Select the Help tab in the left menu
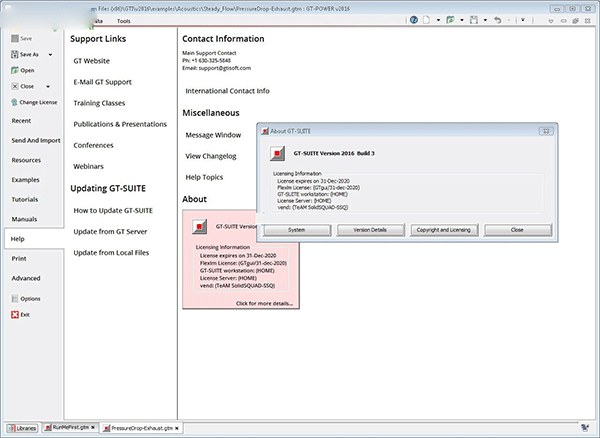This screenshot has height=438, width=600. coord(34,239)
